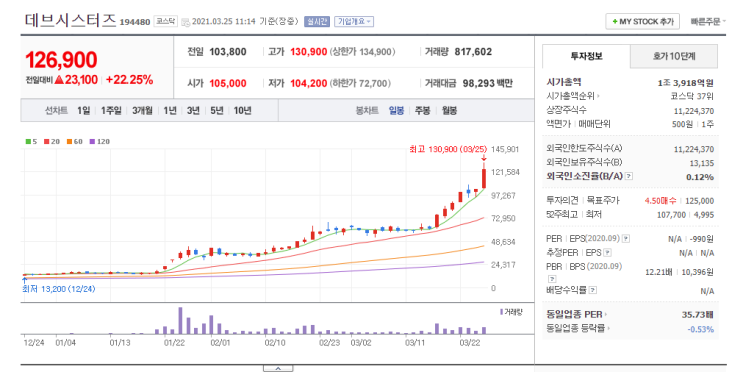The image size is (743, 372).
Task: Click the help icon beside 외국인소진율(B/A)
Action: [x=628, y=176]
